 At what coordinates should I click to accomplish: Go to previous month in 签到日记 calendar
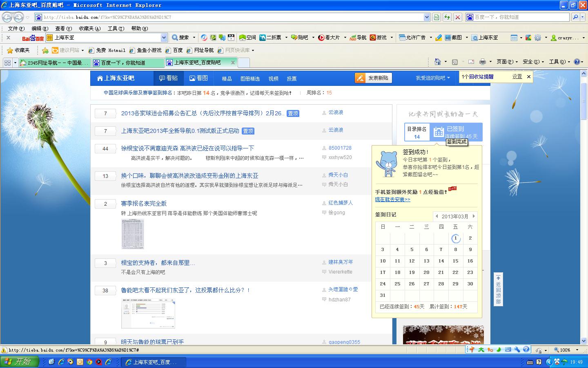click(x=437, y=216)
